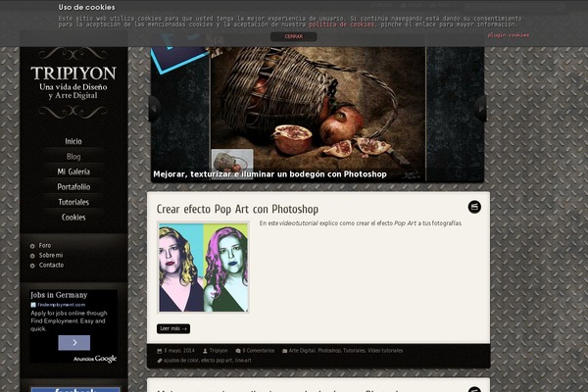Click the slider next arrow
This screenshot has height=392, width=588.
[x=481, y=109]
